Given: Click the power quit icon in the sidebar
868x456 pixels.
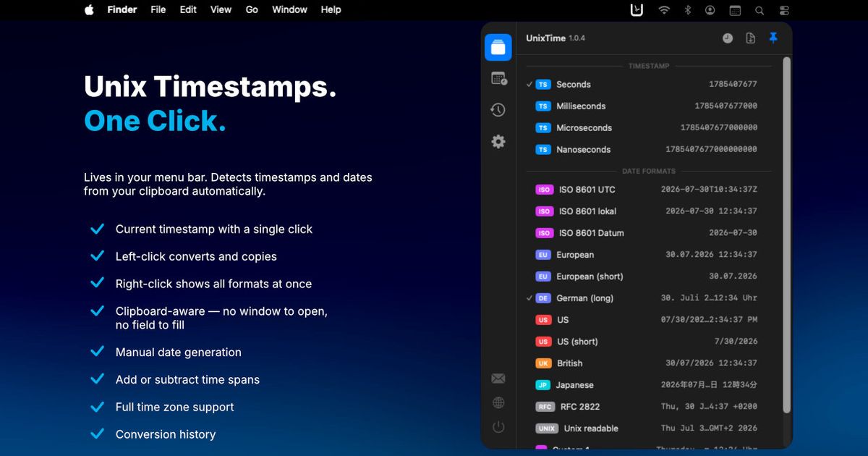Looking at the screenshot, I should tap(498, 427).
